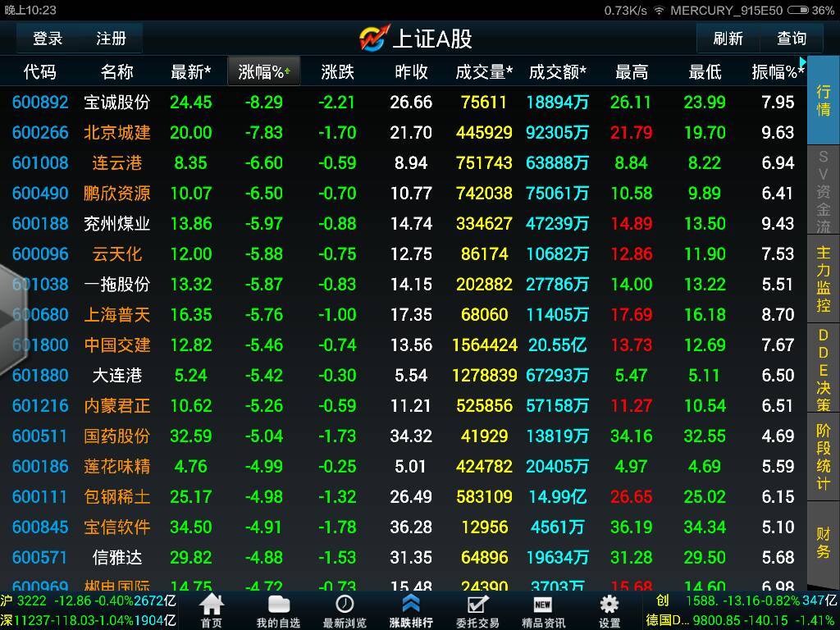This screenshot has width=840, height=630.
Task: Tap the 晚上10:23 clock in status bar
Action: (30, 10)
